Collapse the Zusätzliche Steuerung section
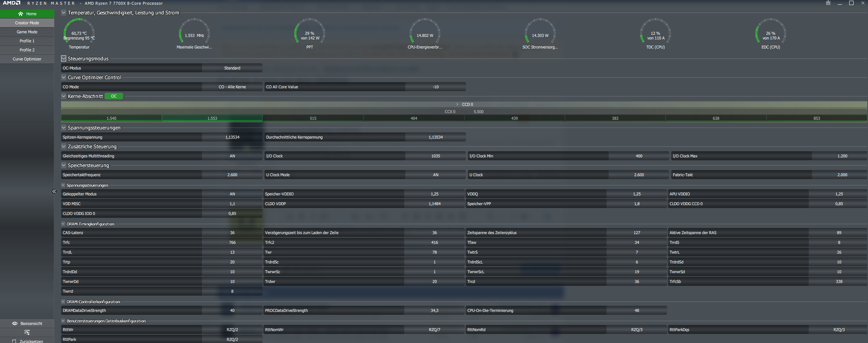 pos(64,146)
